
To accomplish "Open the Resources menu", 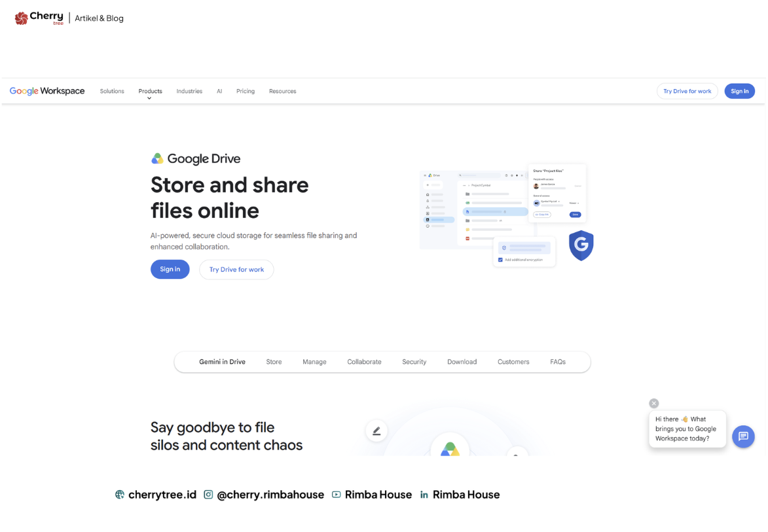I will [283, 91].
